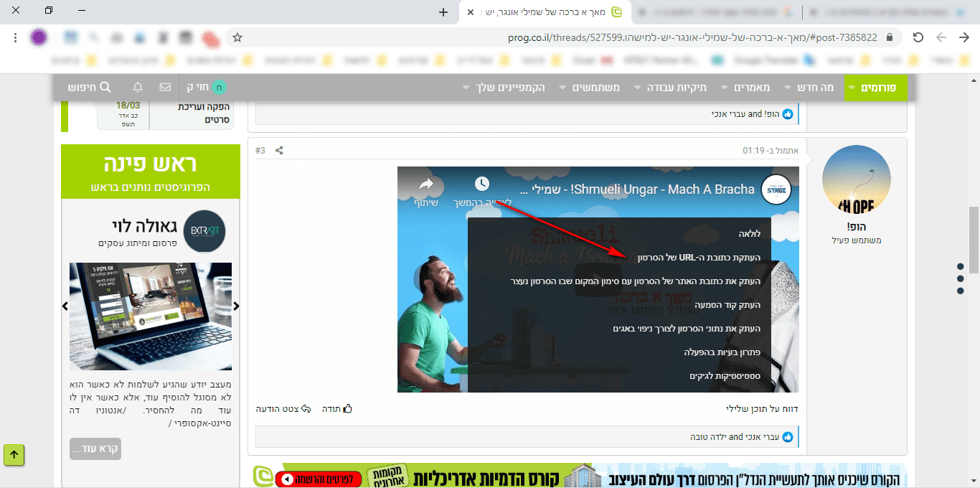Click the address bar URL field
The width and height of the screenshot is (980, 488).
click(562, 37)
